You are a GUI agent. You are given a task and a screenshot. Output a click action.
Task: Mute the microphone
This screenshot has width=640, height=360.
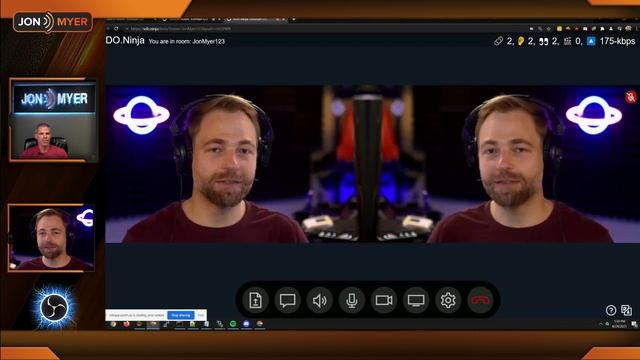point(352,300)
